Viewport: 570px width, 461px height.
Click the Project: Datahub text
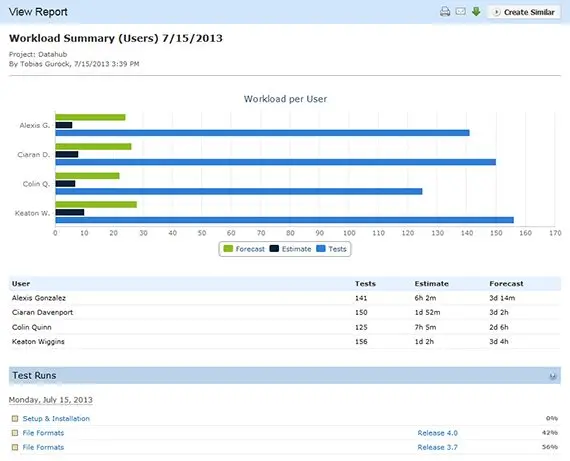38,55
